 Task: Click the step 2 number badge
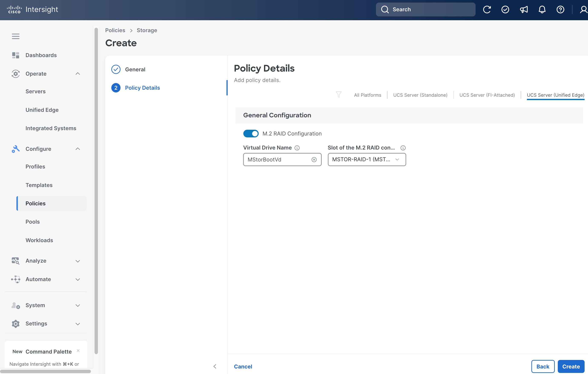(116, 88)
